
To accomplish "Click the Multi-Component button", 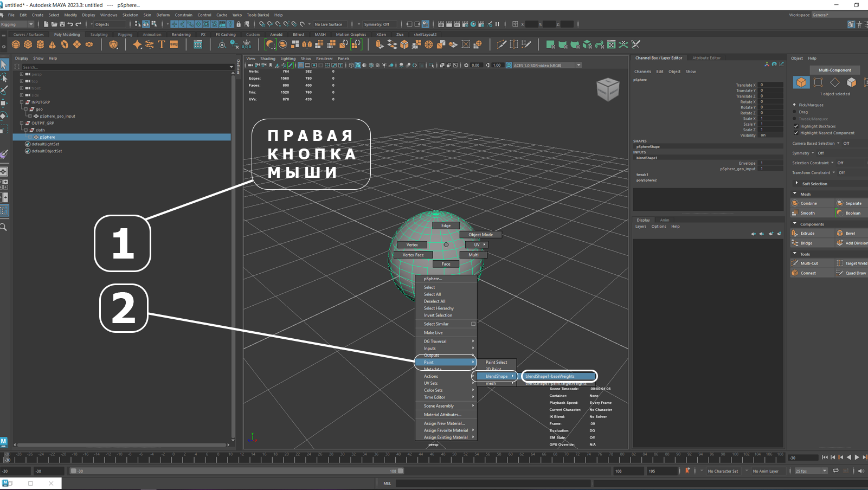I will click(835, 70).
